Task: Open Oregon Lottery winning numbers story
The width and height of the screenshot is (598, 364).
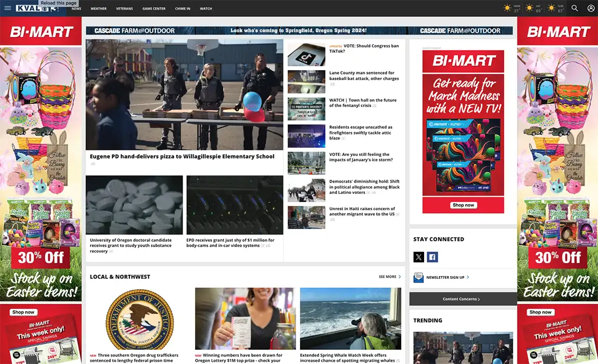Action: [239, 357]
